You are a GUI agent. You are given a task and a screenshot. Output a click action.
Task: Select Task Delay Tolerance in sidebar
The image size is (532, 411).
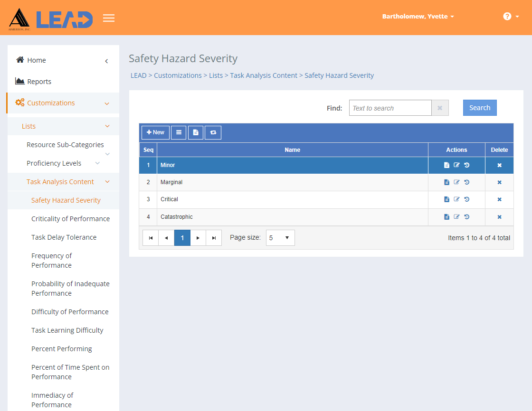pyautogui.click(x=64, y=237)
